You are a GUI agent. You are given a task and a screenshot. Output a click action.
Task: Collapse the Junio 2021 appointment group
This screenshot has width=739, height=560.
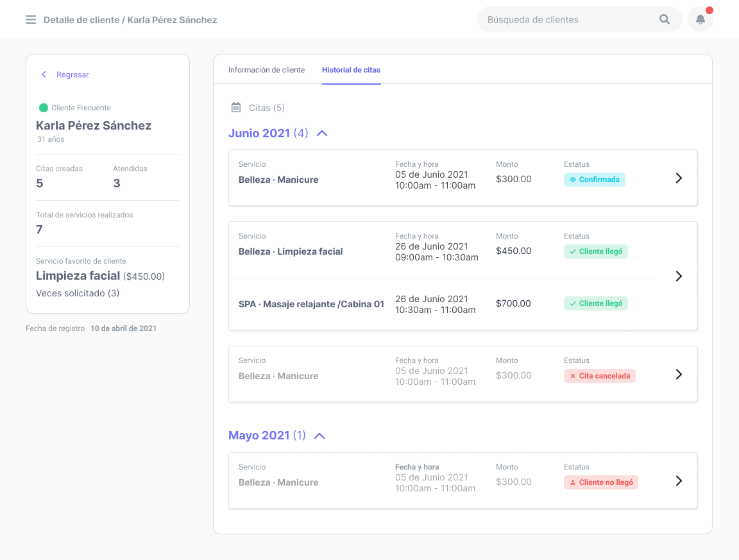321,133
